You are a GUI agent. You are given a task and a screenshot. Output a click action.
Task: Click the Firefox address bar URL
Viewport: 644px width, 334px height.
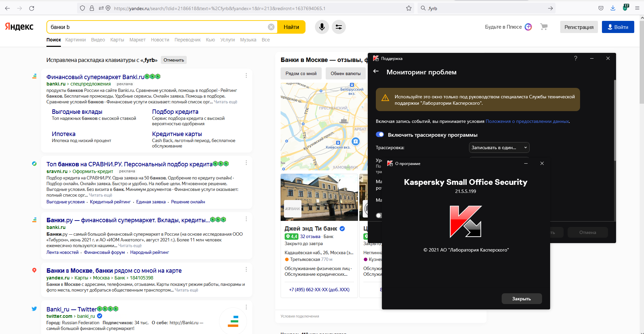click(219, 8)
